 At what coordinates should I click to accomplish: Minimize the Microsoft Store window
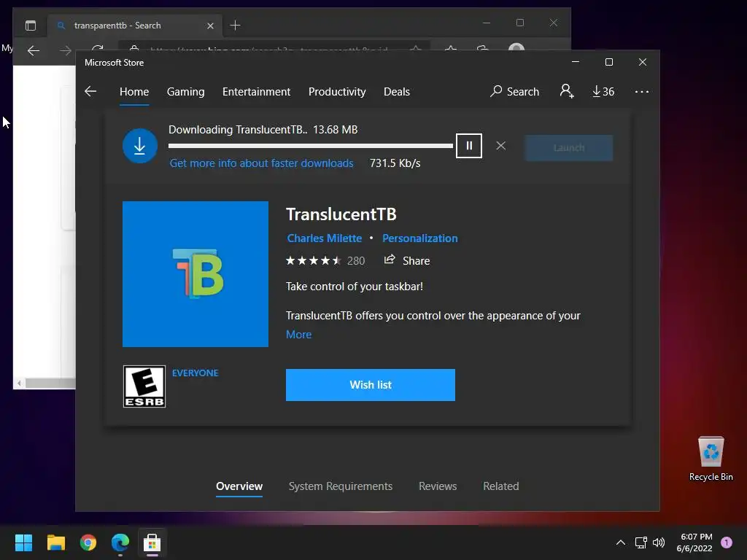576,62
